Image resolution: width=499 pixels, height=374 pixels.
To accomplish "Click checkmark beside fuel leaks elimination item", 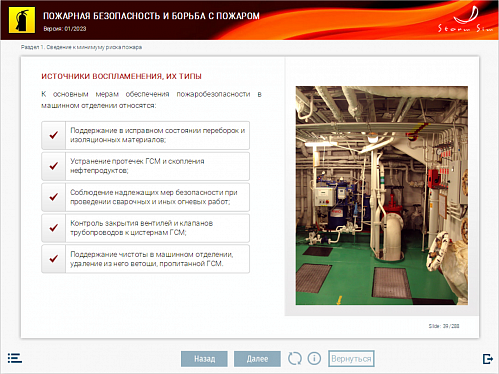I will click(x=54, y=166).
